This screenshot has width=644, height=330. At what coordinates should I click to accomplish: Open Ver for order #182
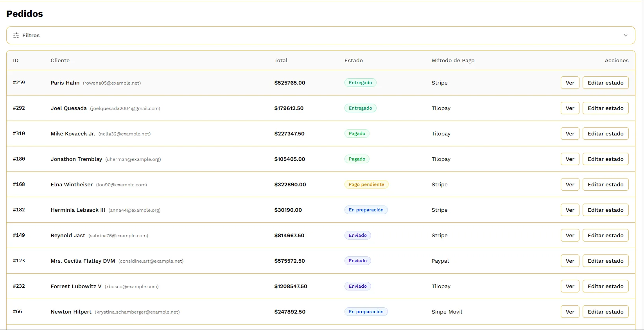pos(570,210)
